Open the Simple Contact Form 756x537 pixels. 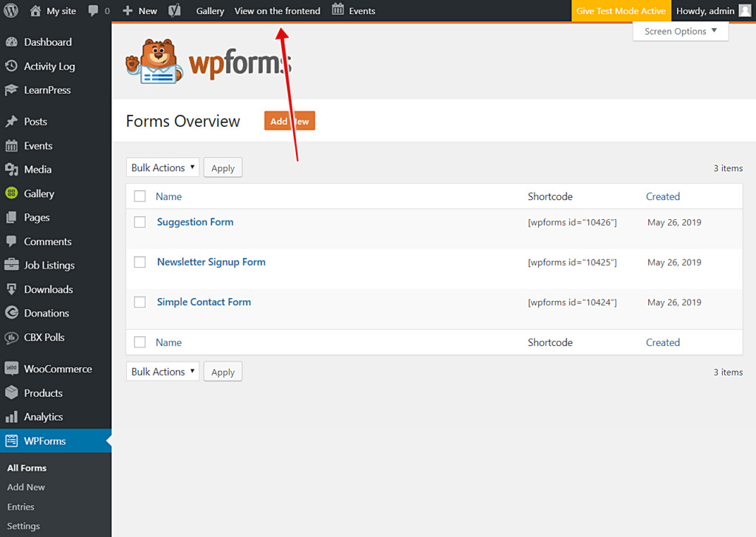coord(203,302)
